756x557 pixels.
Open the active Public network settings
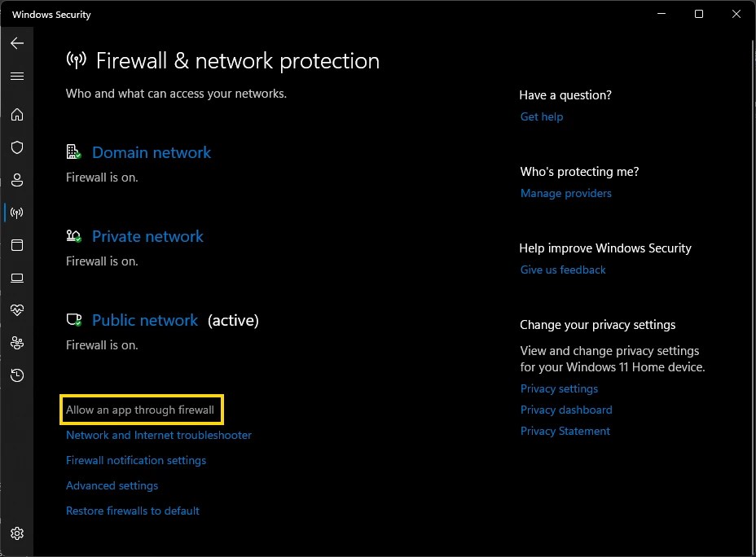(145, 320)
